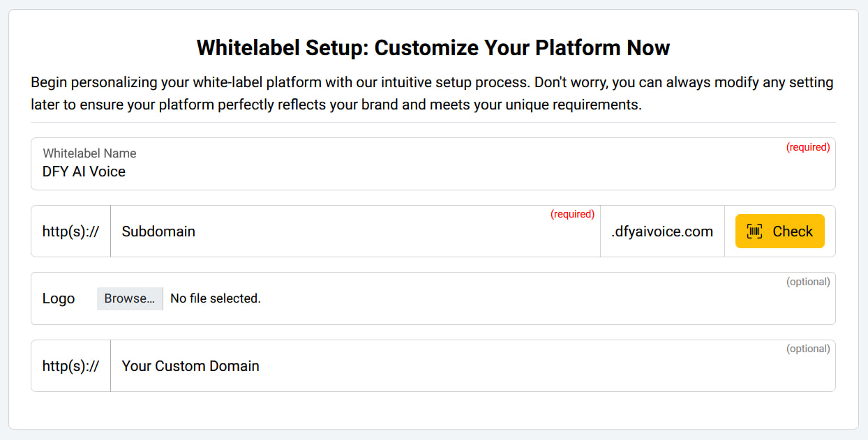This screenshot has width=868, height=440.
Task: Click the http(s):// prefix beside Subdomain
Action: tap(69, 231)
